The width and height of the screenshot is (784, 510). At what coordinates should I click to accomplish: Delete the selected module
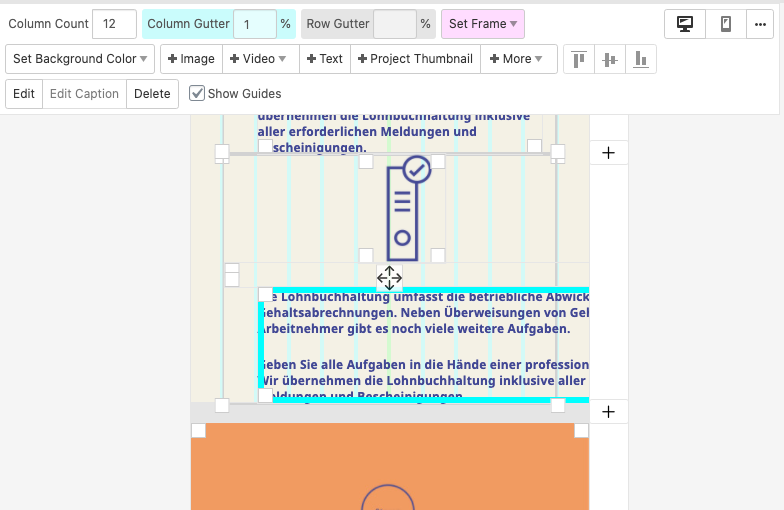(x=152, y=94)
